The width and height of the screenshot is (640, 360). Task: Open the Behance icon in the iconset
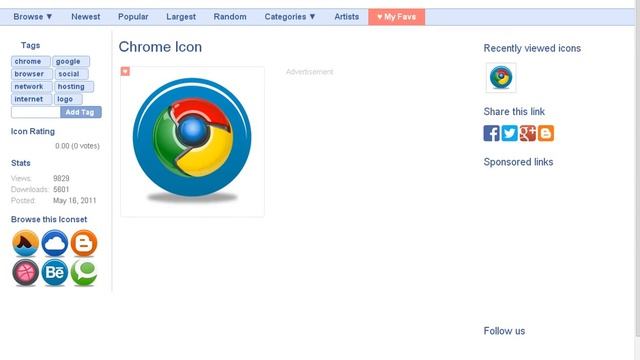55,272
